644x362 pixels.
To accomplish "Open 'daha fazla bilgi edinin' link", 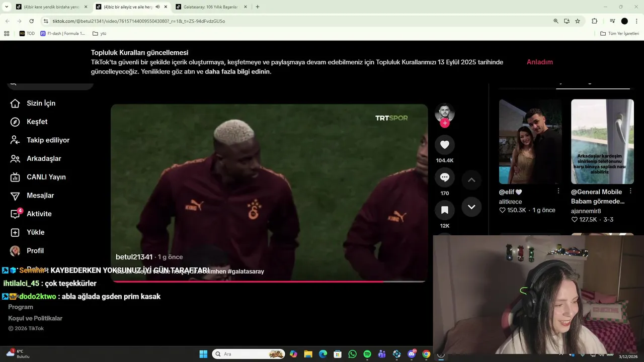I will (238, 71).
